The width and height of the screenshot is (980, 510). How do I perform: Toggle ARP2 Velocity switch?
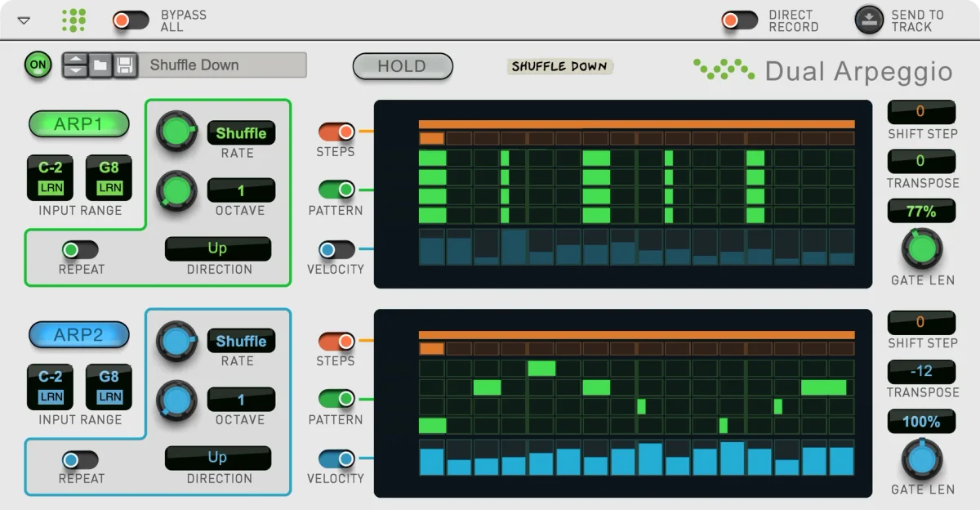336,459
